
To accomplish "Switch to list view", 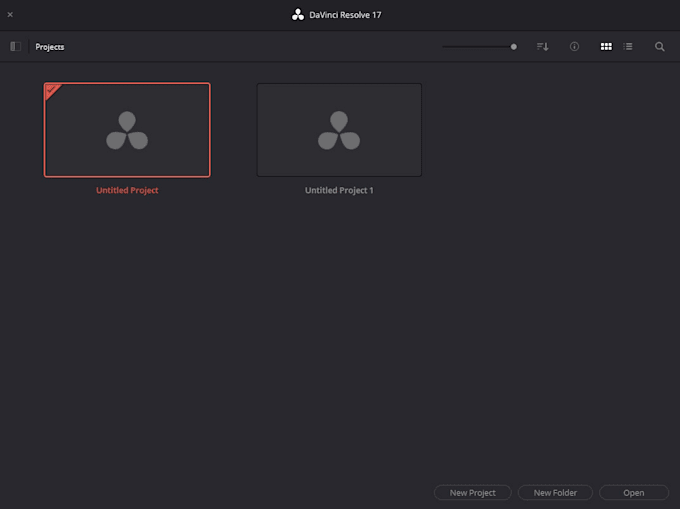I will pyautogui.click(x=628, y=46).
